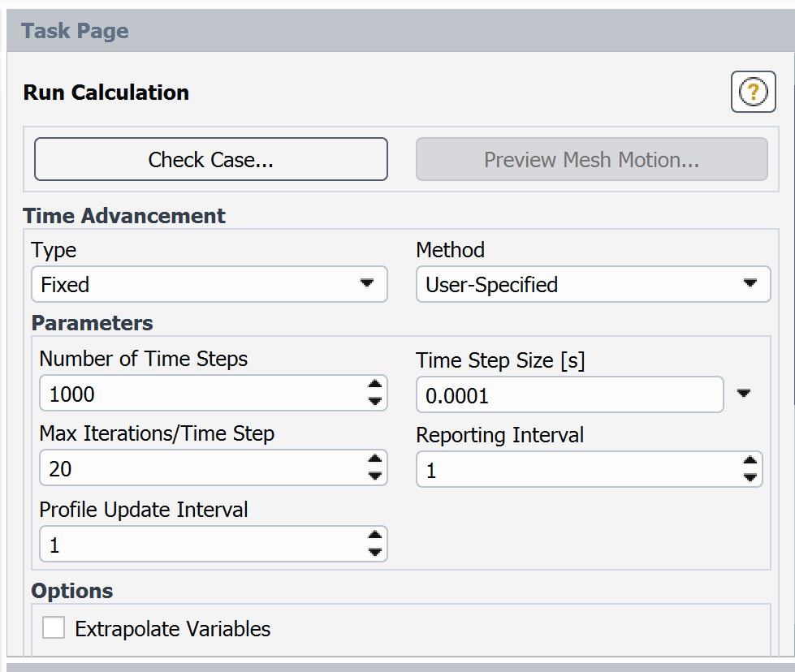This screenshot has height=672, width=795.
Task: Click the Max Iterations/Time Step field
Action: click(199, 468)
